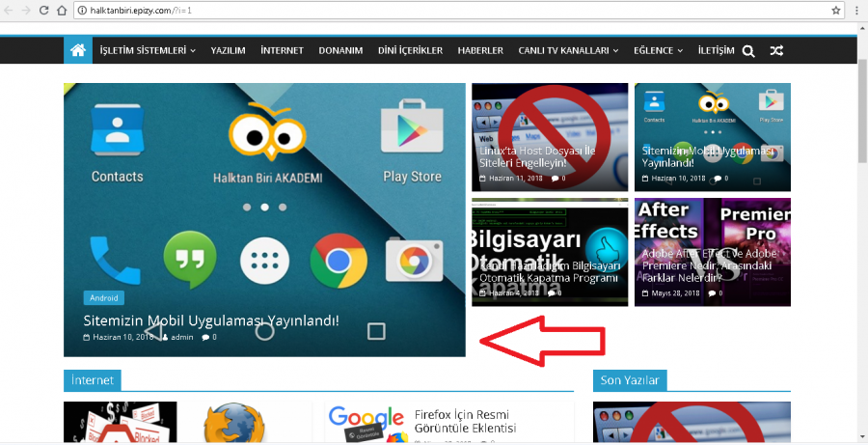This screenshot has height=445, width=868.
Task: Open the 'Linux'ta Host Dosyası İle Siteleri Engelleyin!' post
Action: pyautogui.click(x=537, y=156)
